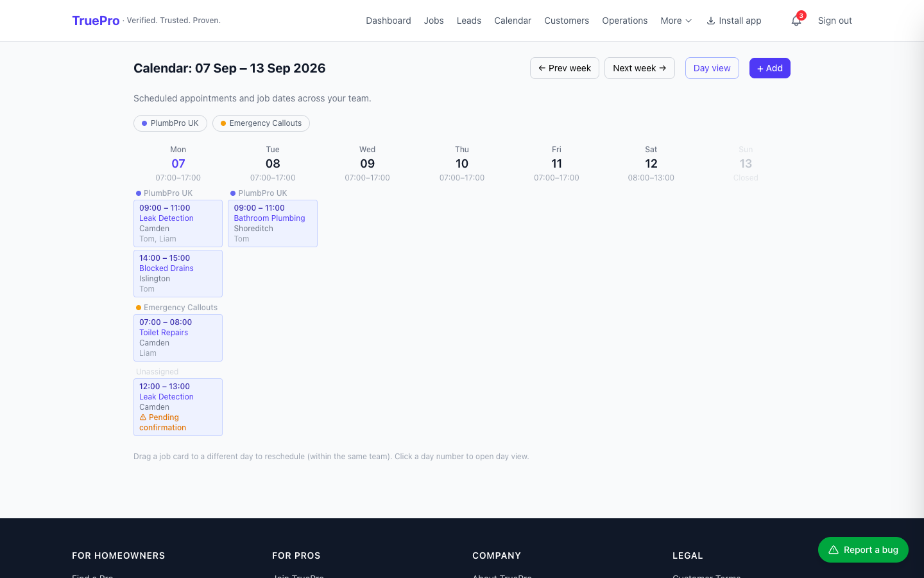Click the COMPANY footer heading
The width and height of the screenshot is (924, 578).
coord(497,556)
